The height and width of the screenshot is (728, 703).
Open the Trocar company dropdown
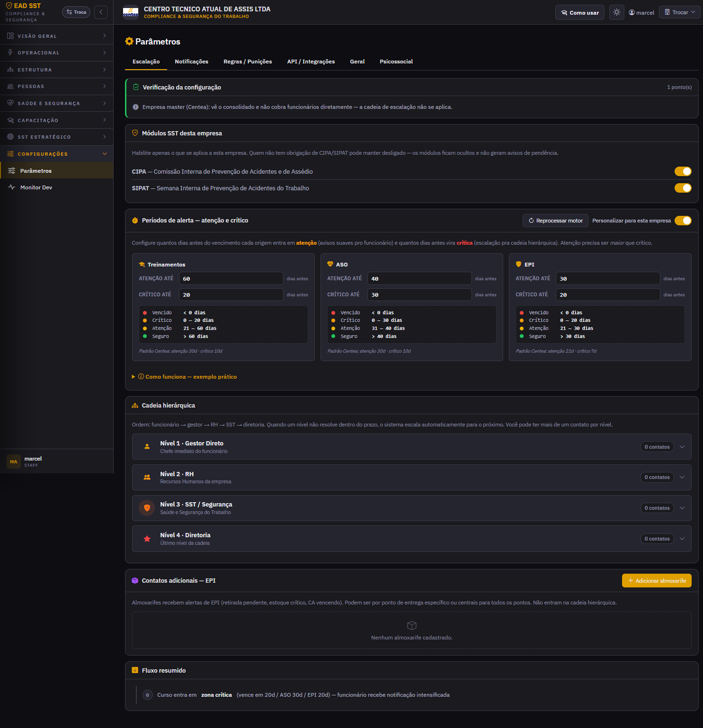pyautogui.click(x=679, y=12)
